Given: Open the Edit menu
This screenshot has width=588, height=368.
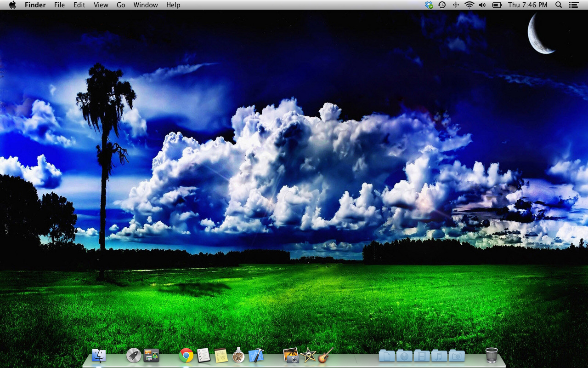Looking at the screenshot, I should [79, 5].
